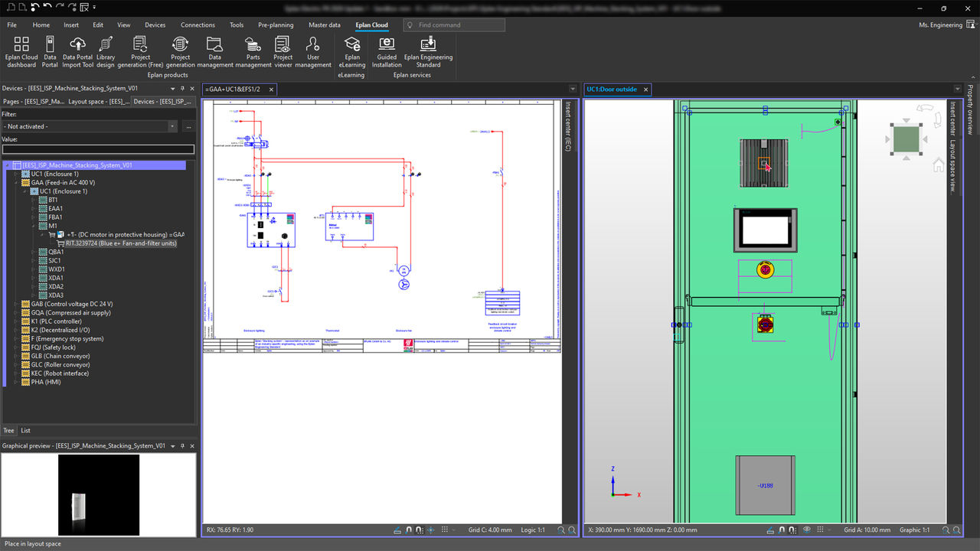
Task: Expand the GAB (Control voltage DC 24 V) node
Action: [16, 304]
